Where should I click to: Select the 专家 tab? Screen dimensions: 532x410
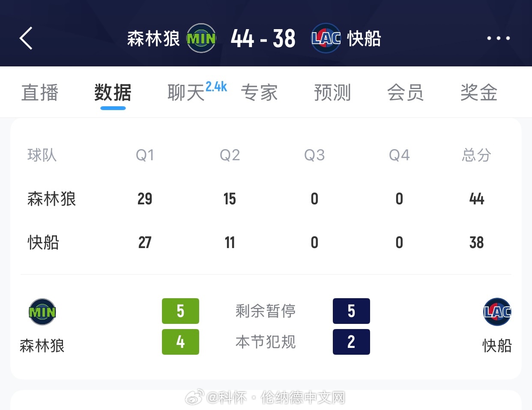260,93
